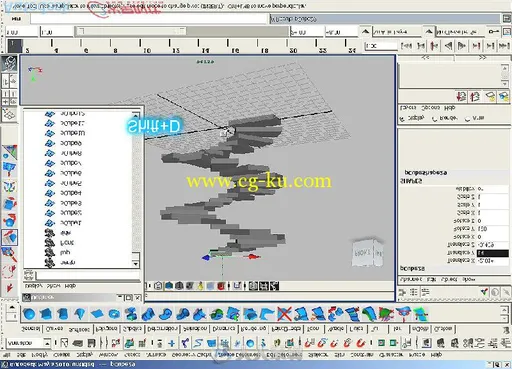The height and width of the screenshot is (369, 512).
Task: Click the Save Scene floppy icon
Action: pyautogui.click(x=91, y=343)
